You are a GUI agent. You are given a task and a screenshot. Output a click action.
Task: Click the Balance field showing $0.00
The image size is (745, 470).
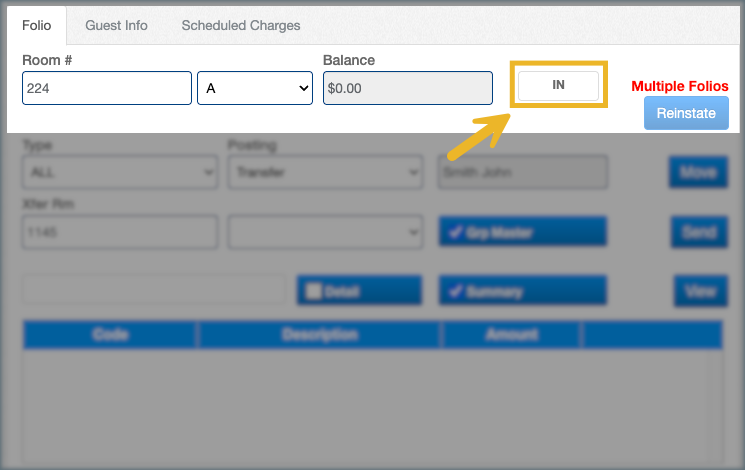coord(407,88)
